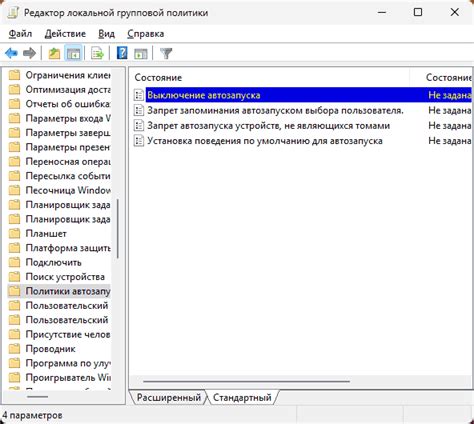The width and height of the screenshot is (474, 424).
Task: Select the Ограничения клиен tree folder
Action: point(68,75)
